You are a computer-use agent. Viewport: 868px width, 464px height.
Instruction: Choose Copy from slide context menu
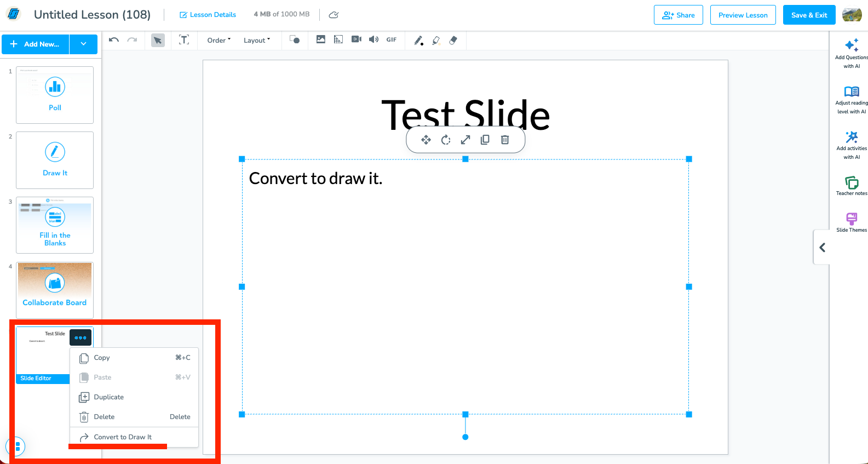135,358
